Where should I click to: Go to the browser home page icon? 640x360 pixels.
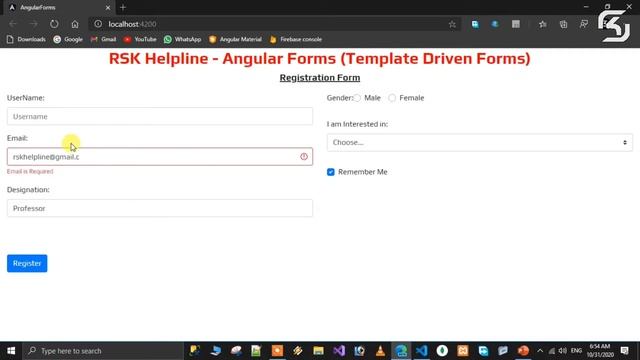point(75,24)
